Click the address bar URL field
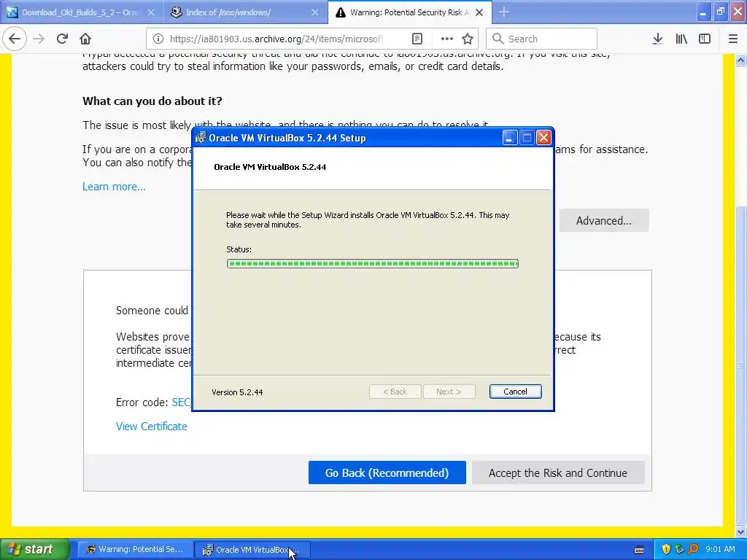Viewport: 747px width, 560px height. coord(276,39)
